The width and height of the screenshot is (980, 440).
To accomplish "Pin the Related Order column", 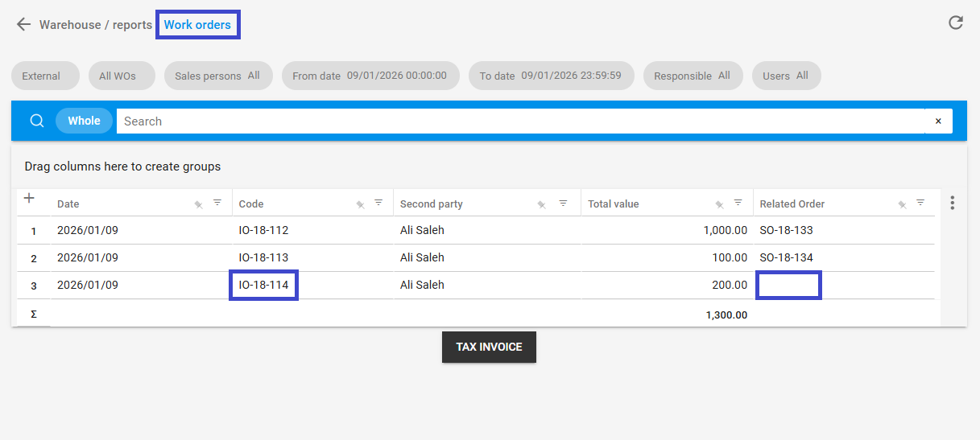I will coord(902,204).
